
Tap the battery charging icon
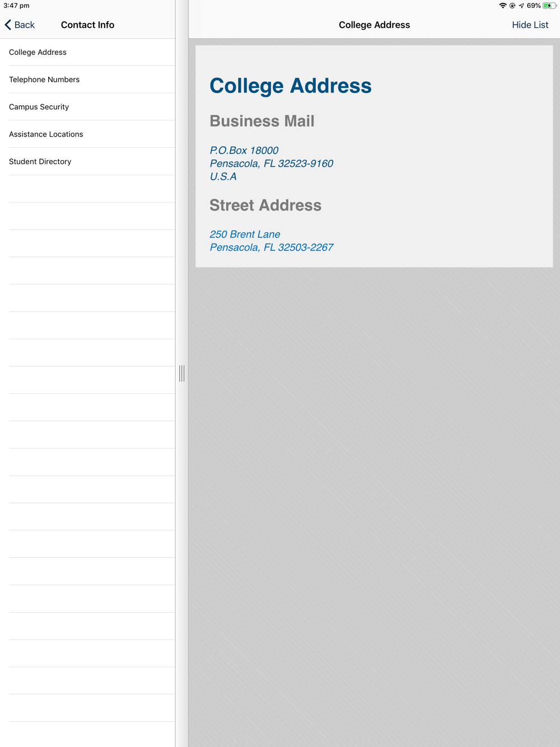coord(549,6)
